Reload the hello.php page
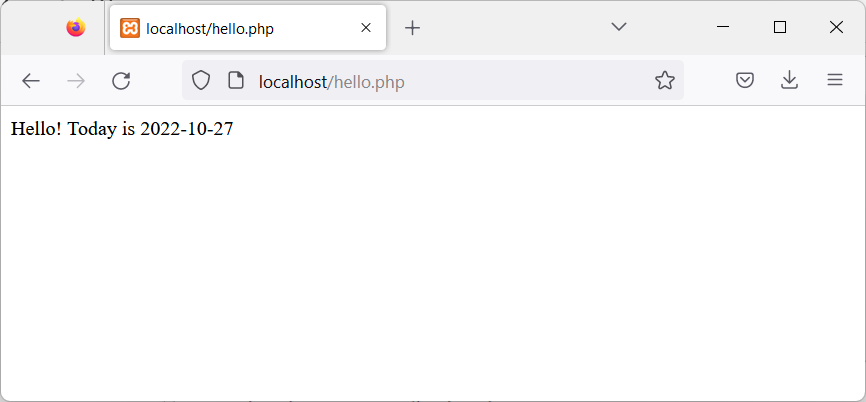 [121, 81]
